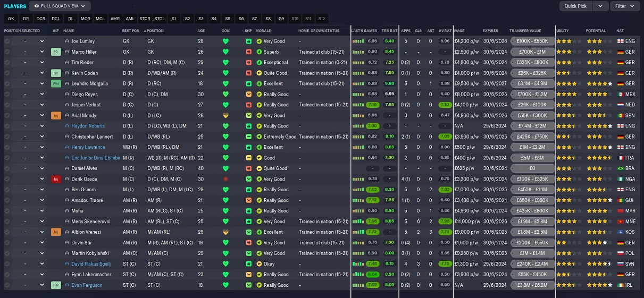Sort the table by Transfer Value column

[525, 30]
